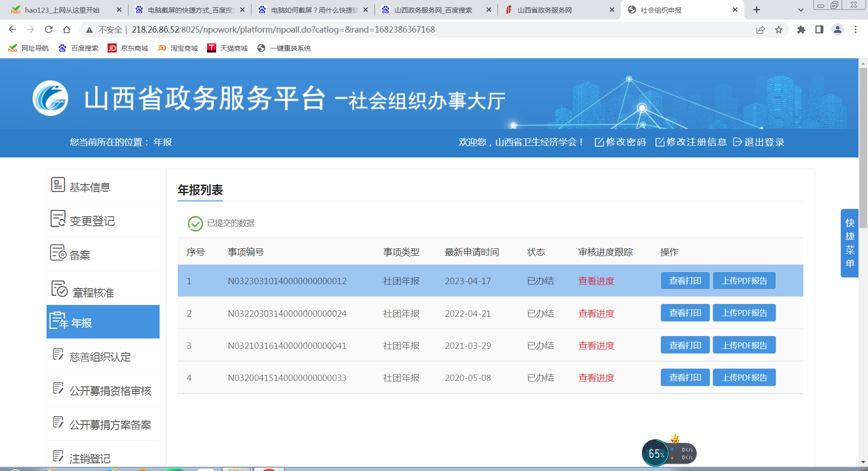Click 退出登录 to log out
The image size is (868, 471).
(759, 142)
